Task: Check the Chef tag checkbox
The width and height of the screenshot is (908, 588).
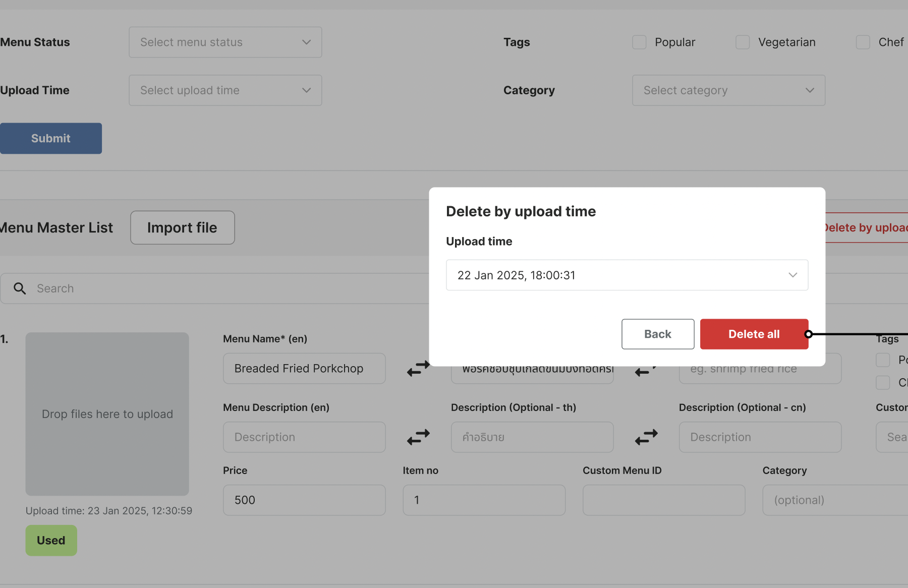Action: click(x=863, y=42)
